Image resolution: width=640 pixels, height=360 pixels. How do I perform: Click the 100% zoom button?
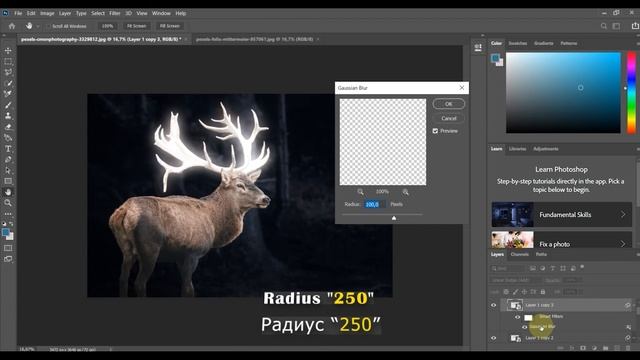(107, 26)
